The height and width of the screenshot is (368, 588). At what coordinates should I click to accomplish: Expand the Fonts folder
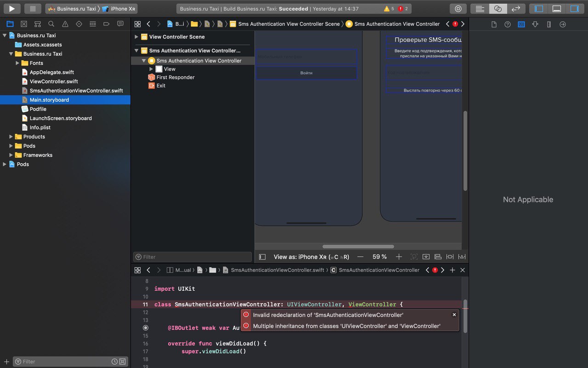click(17, 63)
